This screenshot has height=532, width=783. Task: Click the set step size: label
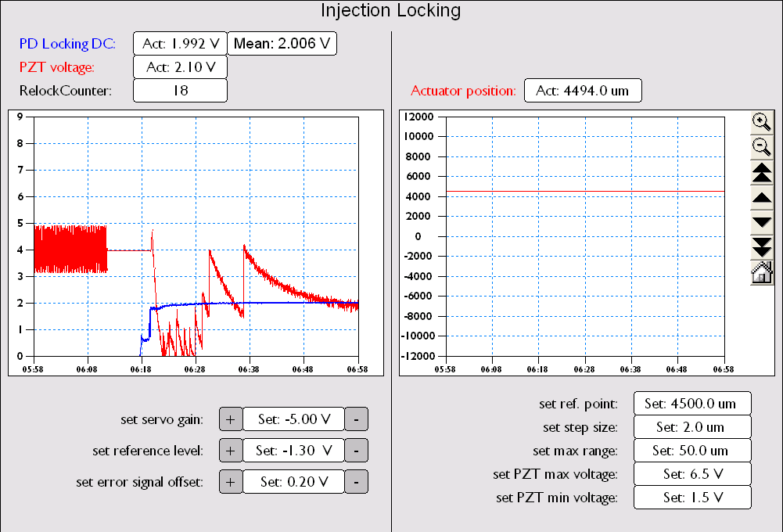pos(580,428)
